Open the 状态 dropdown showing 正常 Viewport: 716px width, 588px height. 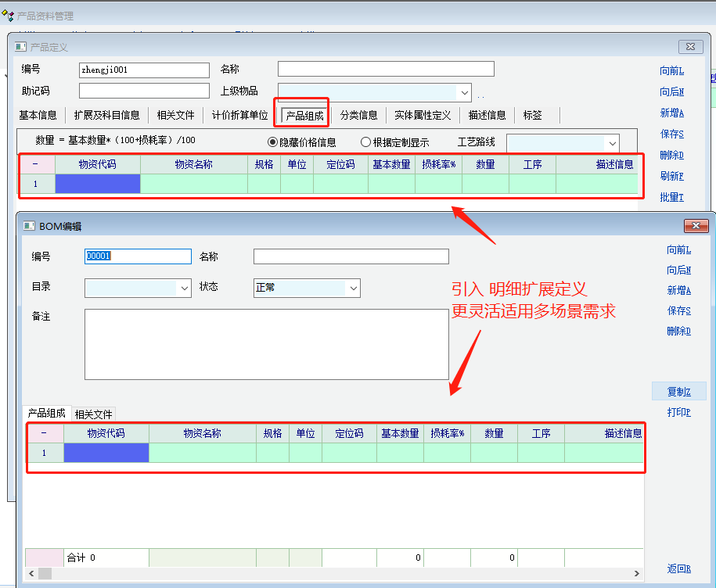click(353, 288)
